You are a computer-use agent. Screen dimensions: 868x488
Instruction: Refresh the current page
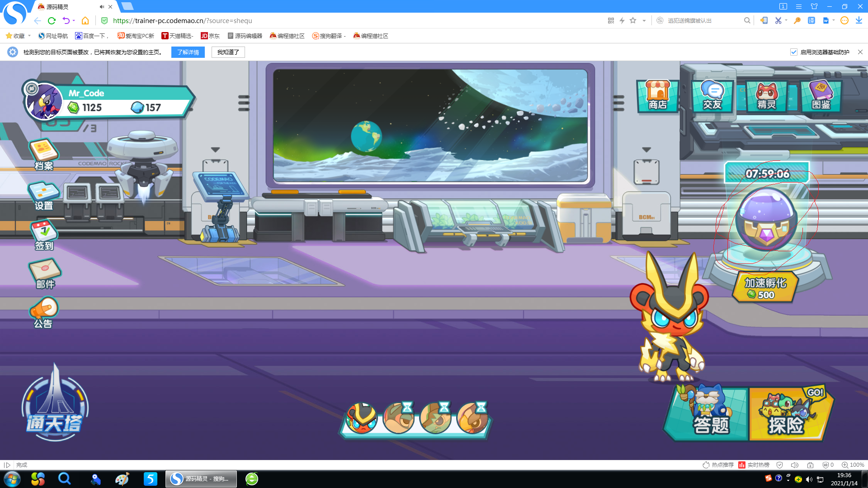point(52,21)
